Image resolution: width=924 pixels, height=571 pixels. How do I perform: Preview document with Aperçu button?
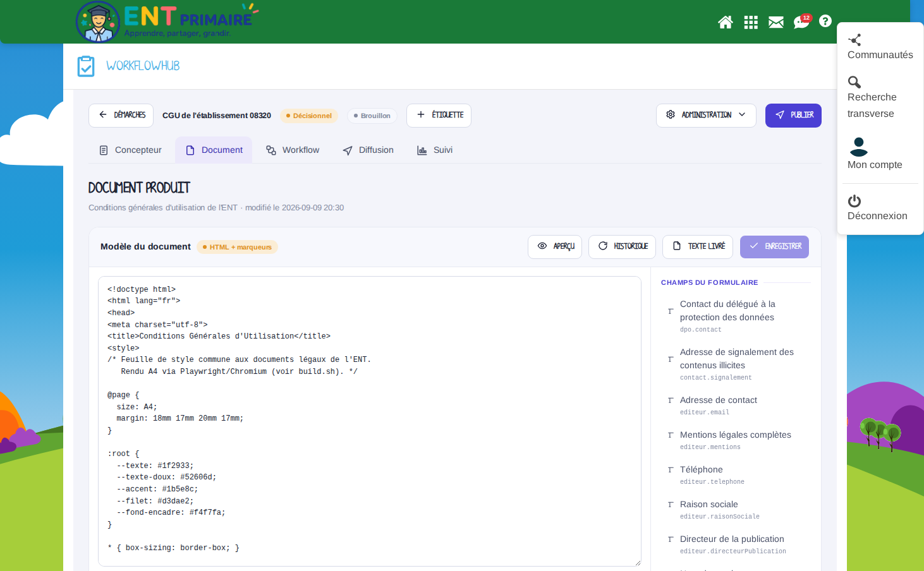point(555,246)
